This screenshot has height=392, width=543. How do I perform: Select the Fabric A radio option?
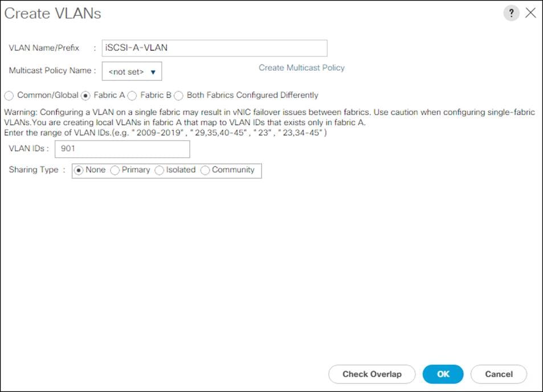click(x=85, y=96)
